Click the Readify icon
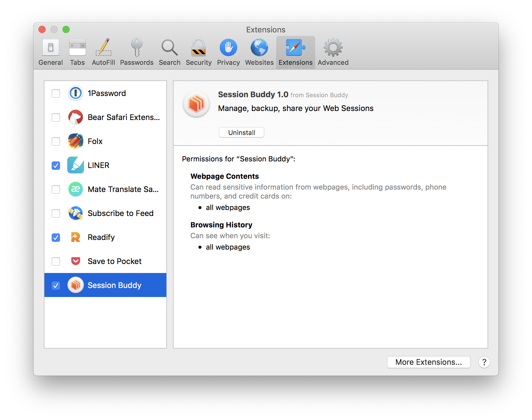The height and width of the screenshot is (420, 532). coord(76,237)
